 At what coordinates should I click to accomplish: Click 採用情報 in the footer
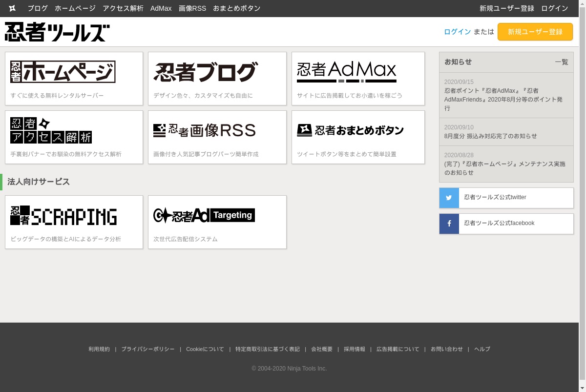[355, 349]
